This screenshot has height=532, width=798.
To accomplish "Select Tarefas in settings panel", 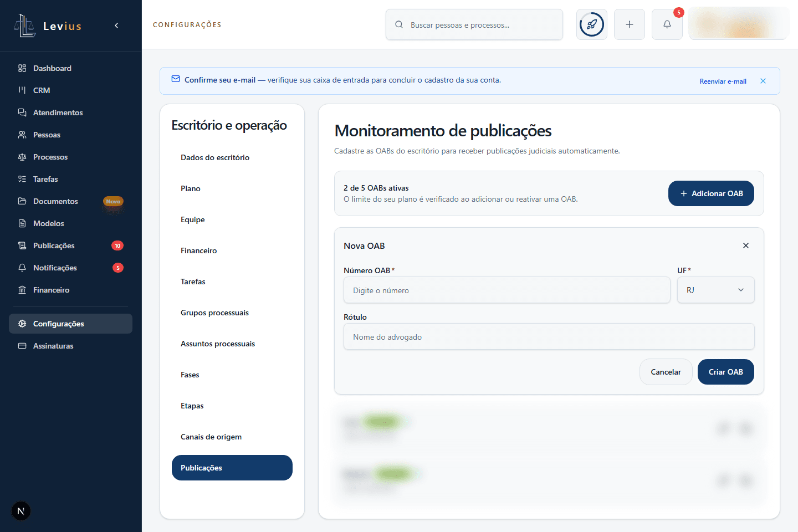I will click(x=232, y=282).
